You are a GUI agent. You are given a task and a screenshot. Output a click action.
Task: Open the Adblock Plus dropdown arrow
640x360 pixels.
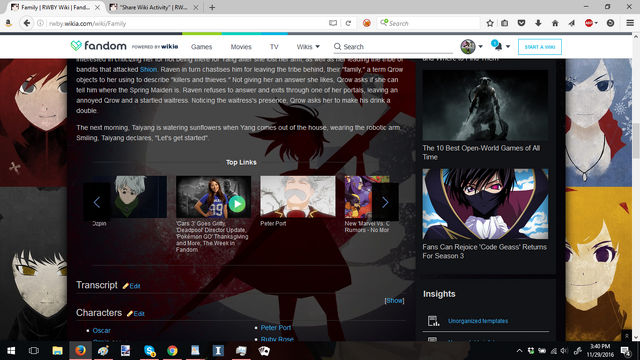pos(596,23)
